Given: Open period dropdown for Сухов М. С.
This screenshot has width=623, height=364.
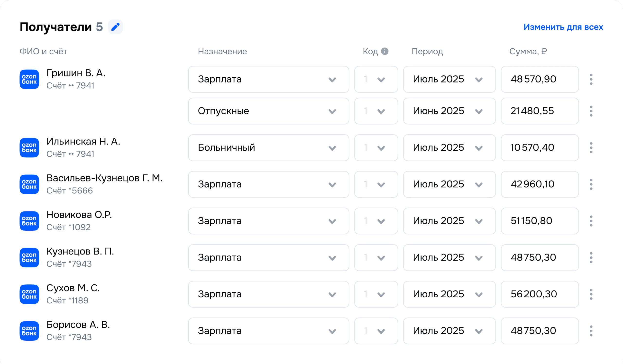Looking at the screenshot, I should coord(449,294).
